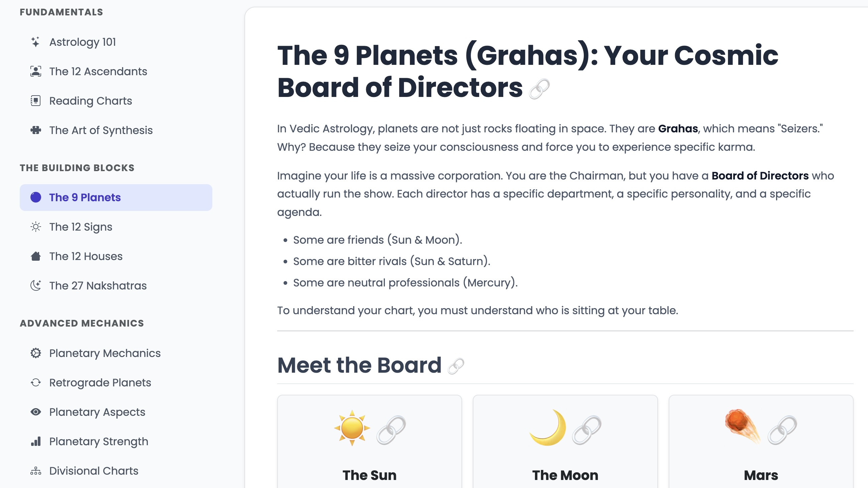Click the puzzle icon beside The Art of Synthesis

[35, 129]
